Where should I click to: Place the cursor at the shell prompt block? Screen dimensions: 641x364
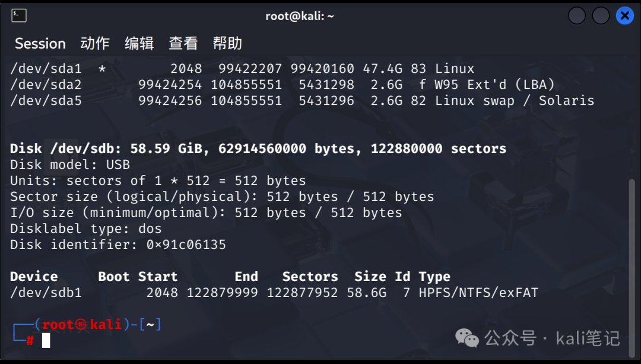(x=46, y=340)
